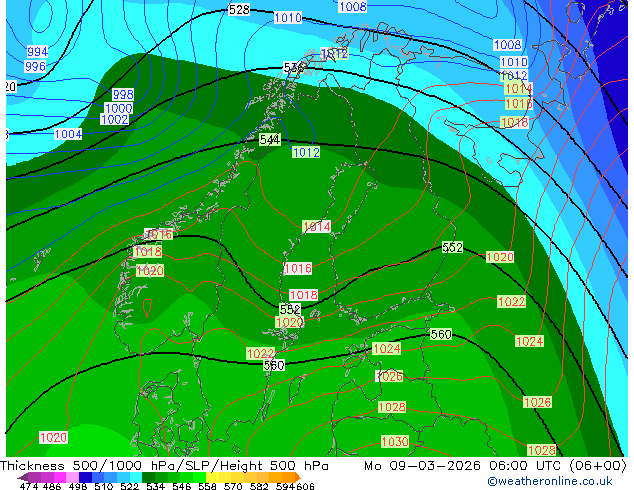Click the chart title 'Thickness 500/1000 hPa/SLP/Height 500 hPa'

(x=164, y=466)
